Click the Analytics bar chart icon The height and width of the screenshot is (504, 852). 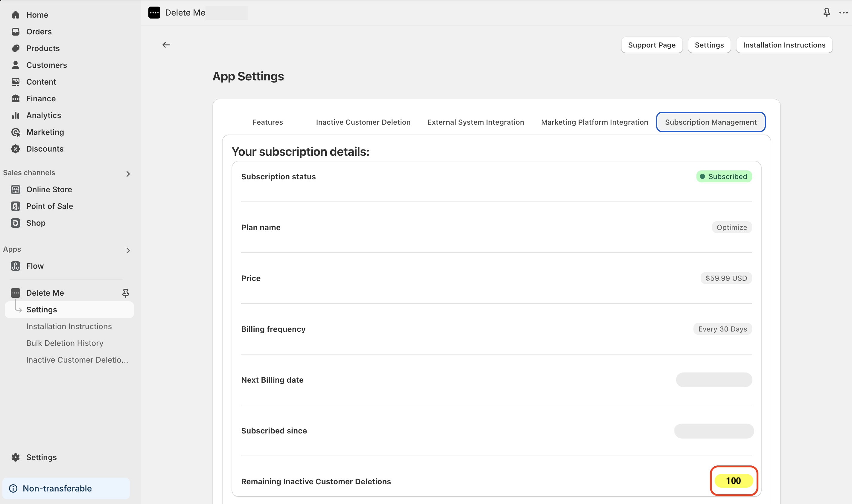(x=15, y=115)
